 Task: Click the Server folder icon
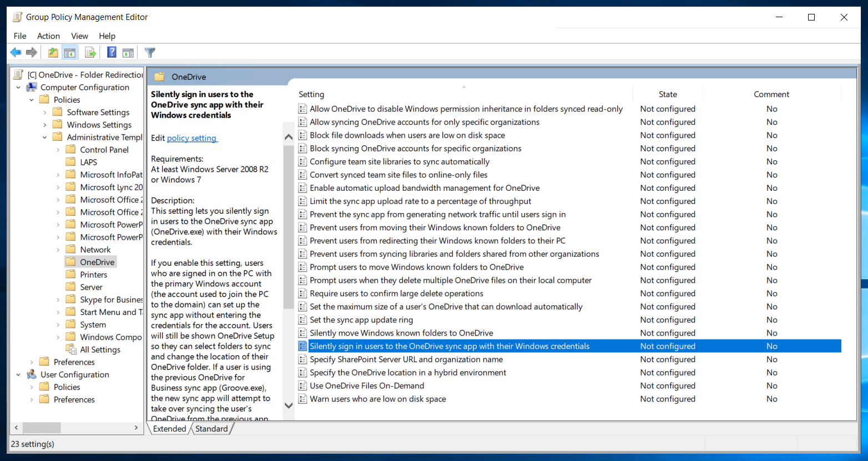point(70,287)
